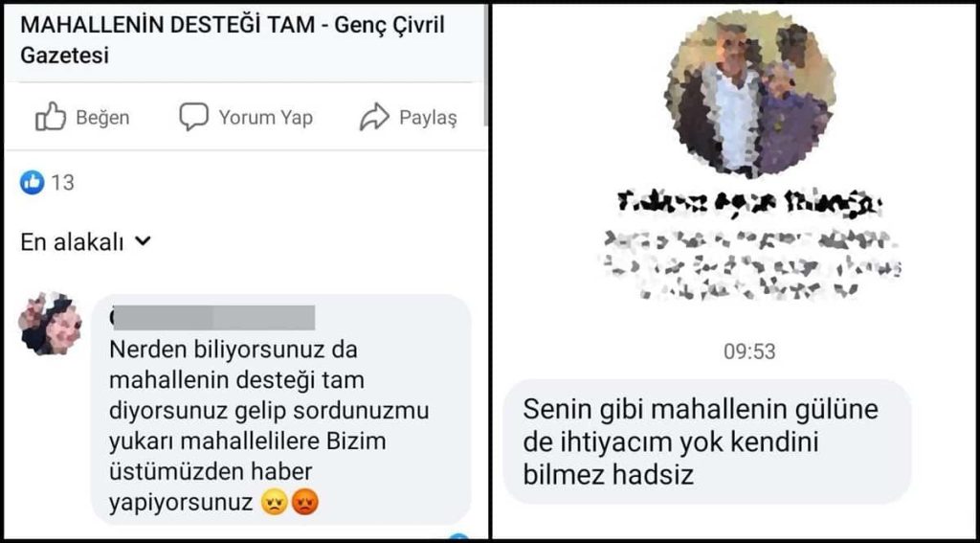Open the blue like reaction icon

(32, 183)
